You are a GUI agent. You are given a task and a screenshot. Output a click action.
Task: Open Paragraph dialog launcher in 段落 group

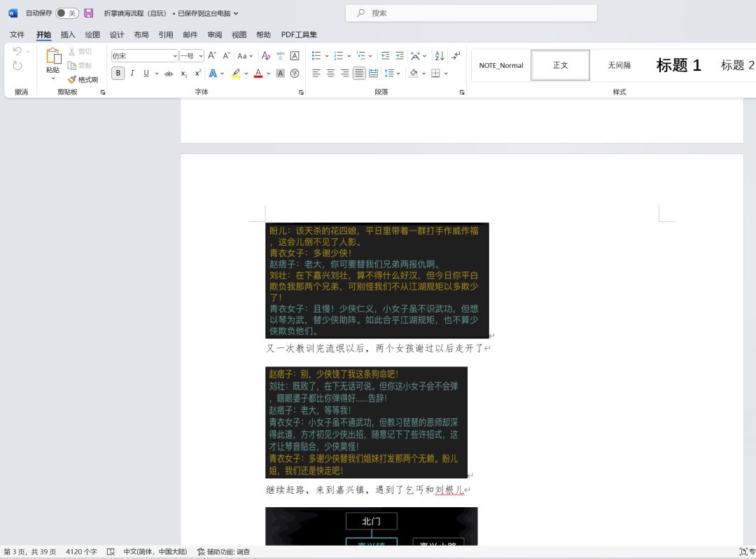(462, 92)
